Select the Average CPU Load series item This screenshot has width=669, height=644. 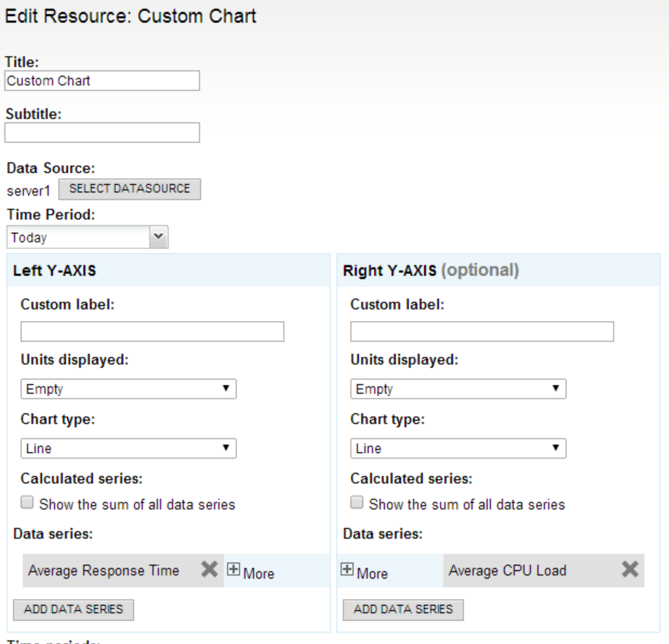(x=508, y=570)
